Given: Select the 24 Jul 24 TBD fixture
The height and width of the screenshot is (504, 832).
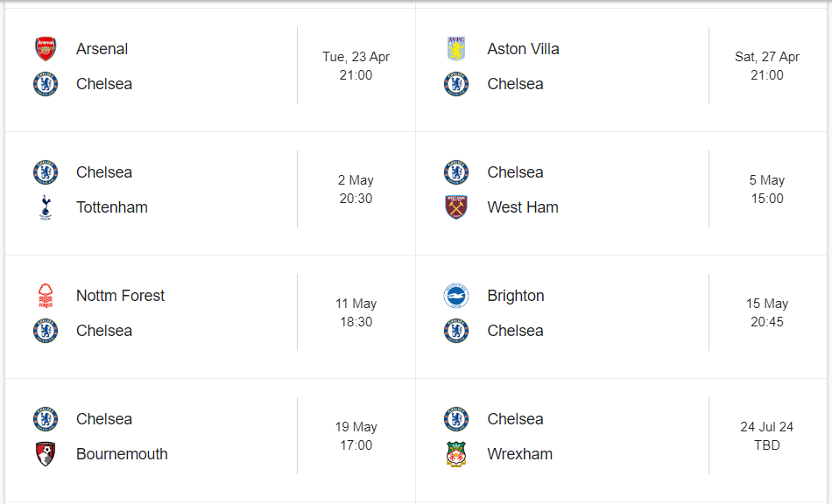Looking at the screenshot, I should [767, 436].
